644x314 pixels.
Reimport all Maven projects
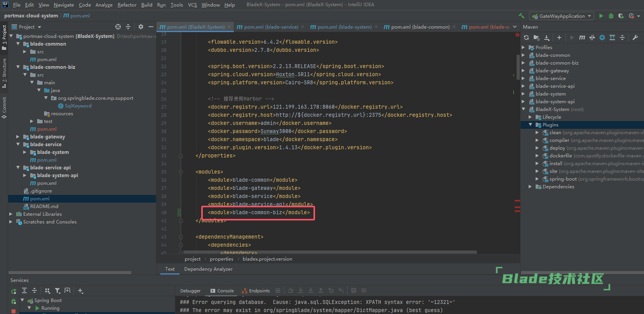click(x=526, y=38)
